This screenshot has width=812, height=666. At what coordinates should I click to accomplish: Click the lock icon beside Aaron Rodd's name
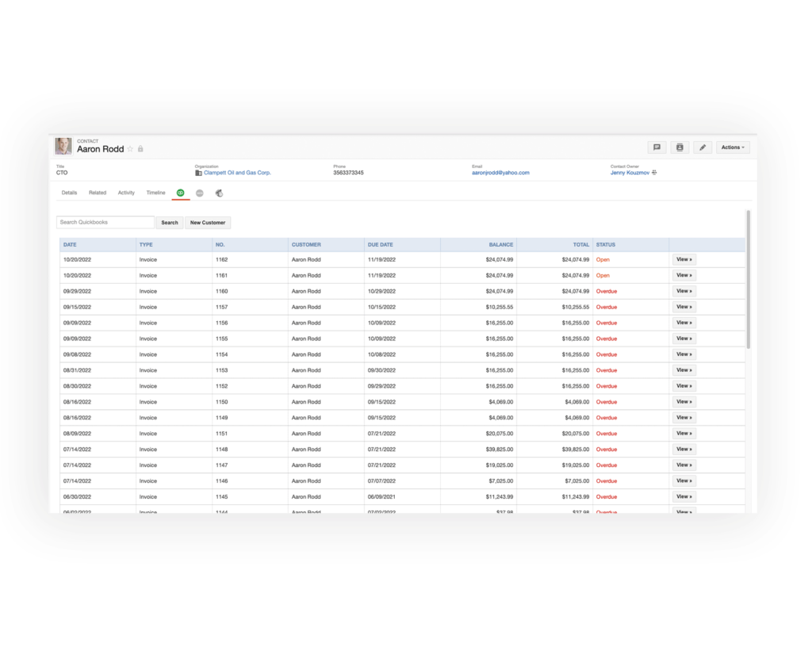pyautogui.click(x=140, y=148)
